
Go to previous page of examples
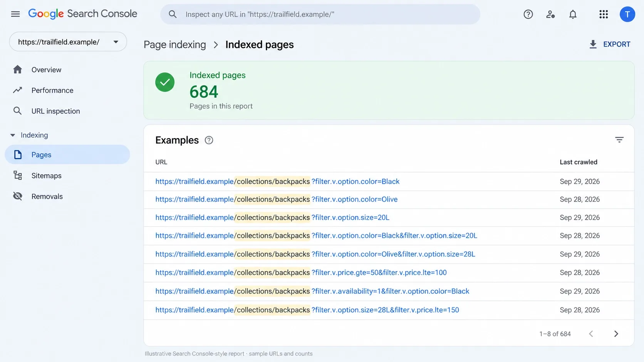click(591, 334)
